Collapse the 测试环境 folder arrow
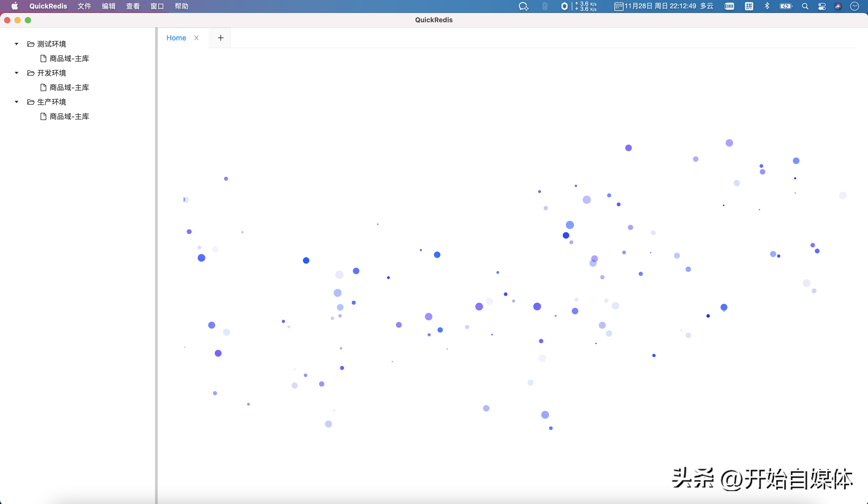 tap(16, 44)
